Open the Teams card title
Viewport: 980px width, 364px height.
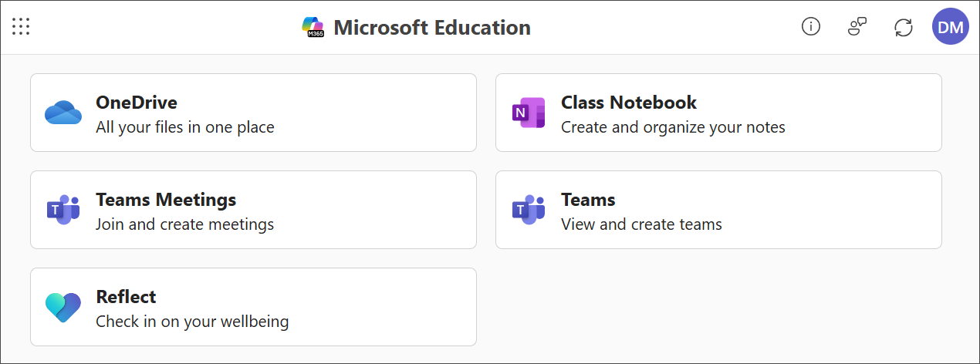[x=588, y=200]
